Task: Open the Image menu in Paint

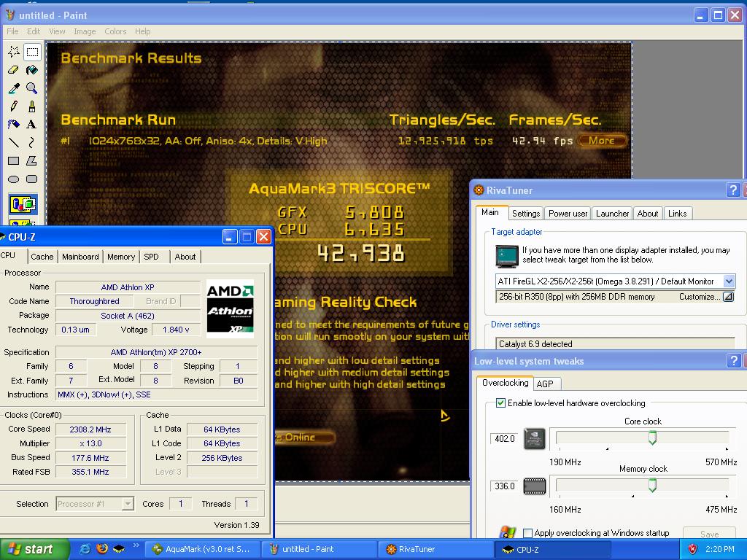Action: click(85, 31)
